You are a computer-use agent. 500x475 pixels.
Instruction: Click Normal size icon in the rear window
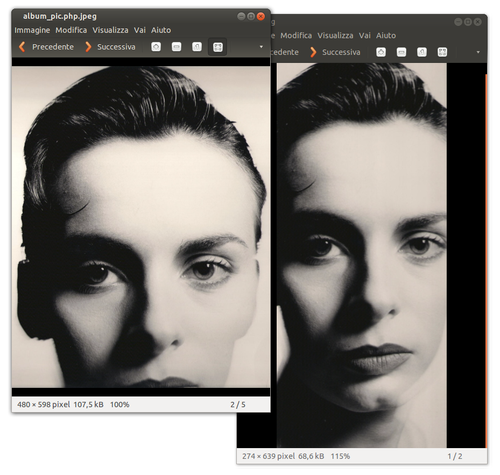click(x=422, y=52)
